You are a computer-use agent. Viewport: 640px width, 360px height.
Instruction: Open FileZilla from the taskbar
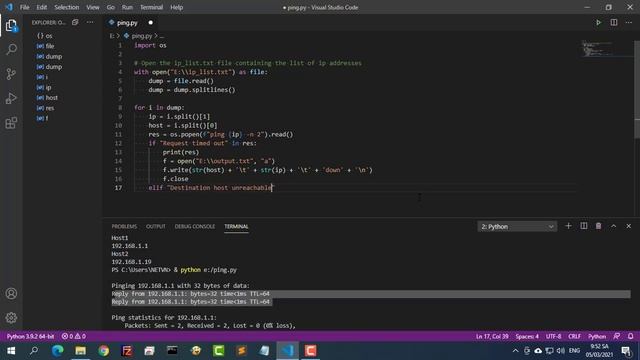pyautogui.click(x=127, y=351)
